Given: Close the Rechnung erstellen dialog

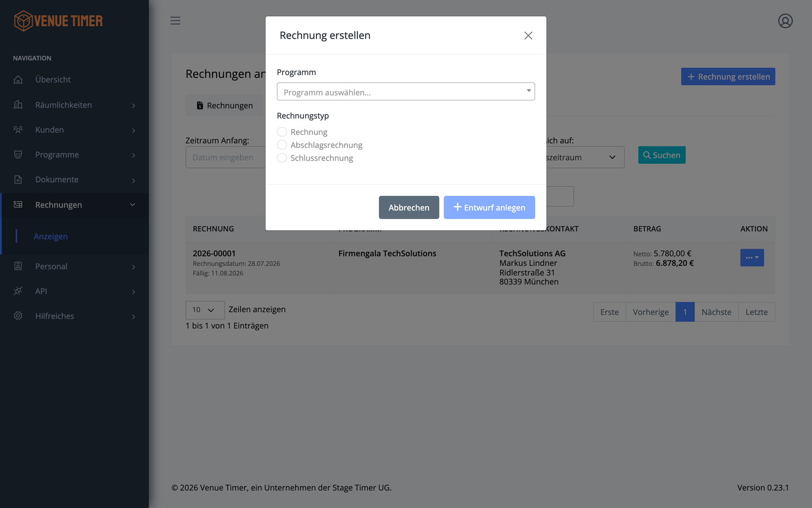Looking at the screenshot, I should 528,36.
